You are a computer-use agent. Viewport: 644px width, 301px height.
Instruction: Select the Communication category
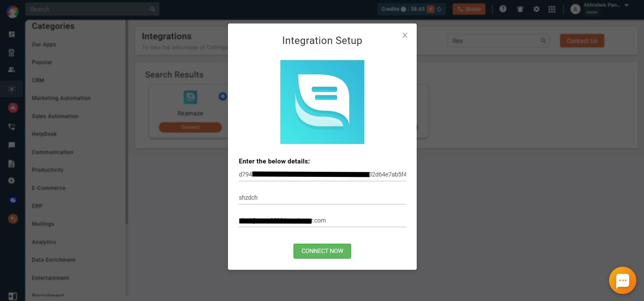click(52, 152)
